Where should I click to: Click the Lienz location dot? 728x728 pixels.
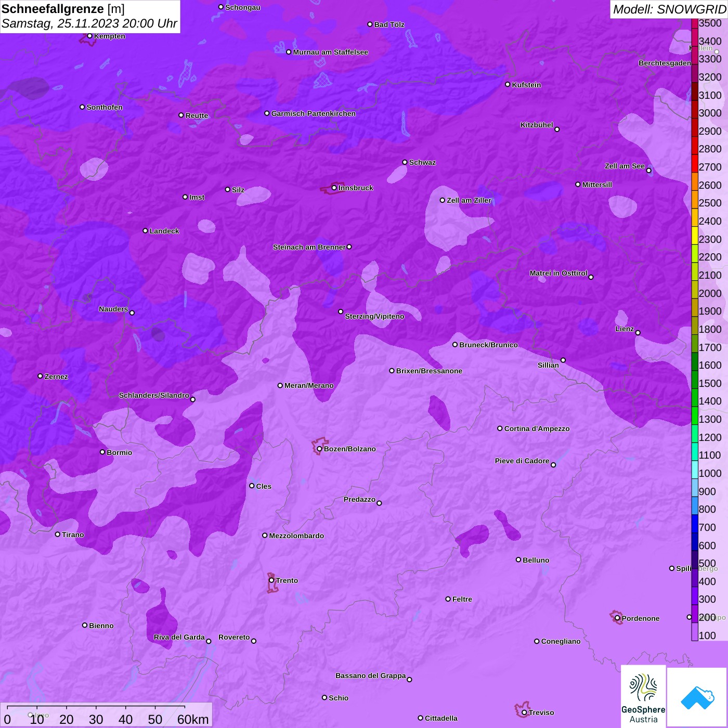click(x=638, y=333)
